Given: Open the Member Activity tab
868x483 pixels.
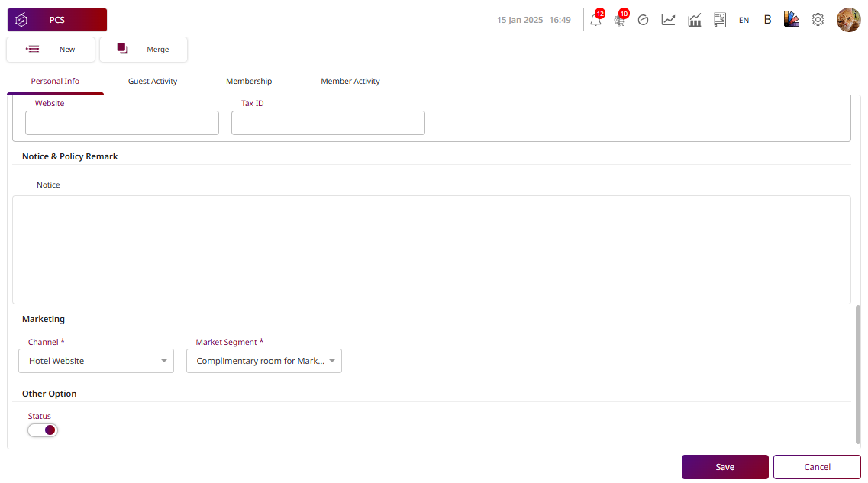Looking at the screenshot, I should (x=350, y=82).
